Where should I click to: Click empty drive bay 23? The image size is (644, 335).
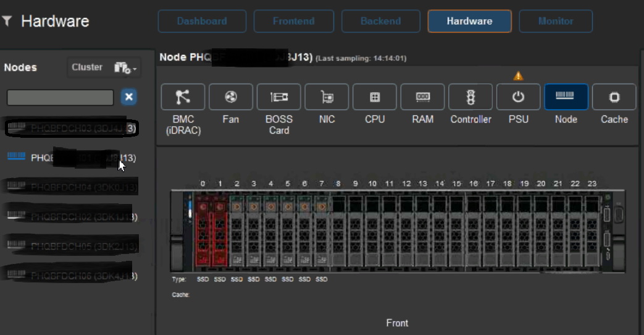pos(592,231)
